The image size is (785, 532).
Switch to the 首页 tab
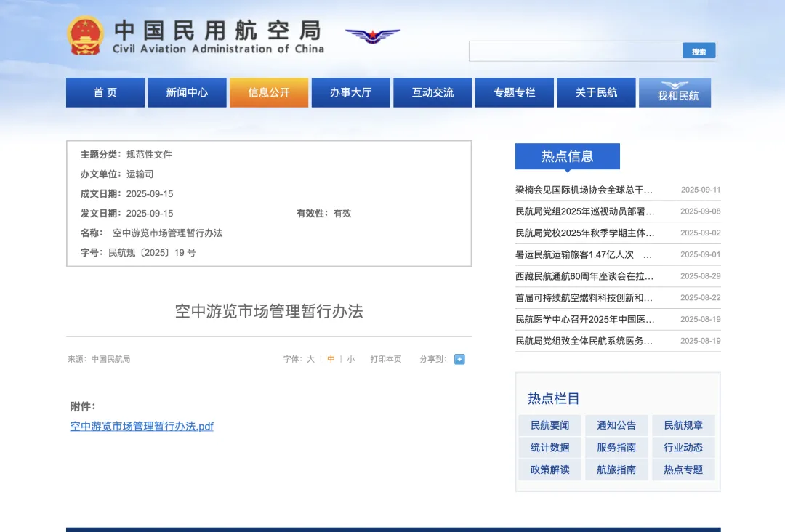point(105,92)
